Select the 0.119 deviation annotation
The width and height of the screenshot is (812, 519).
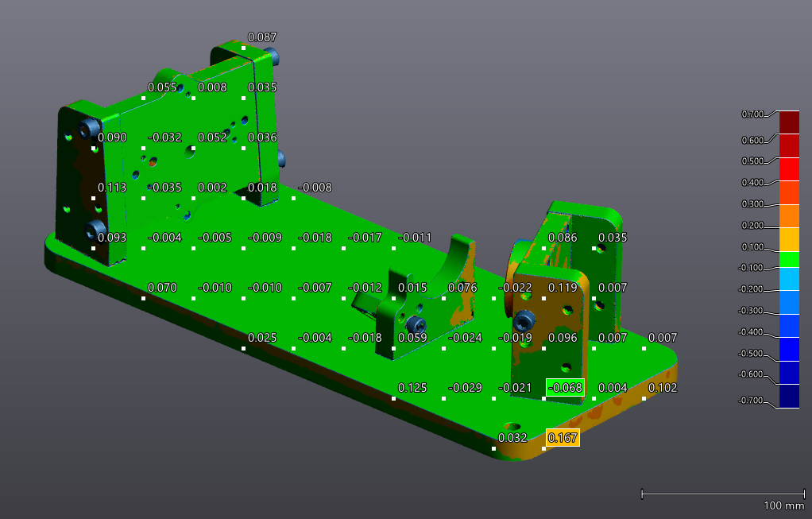[x=563, y=288]
